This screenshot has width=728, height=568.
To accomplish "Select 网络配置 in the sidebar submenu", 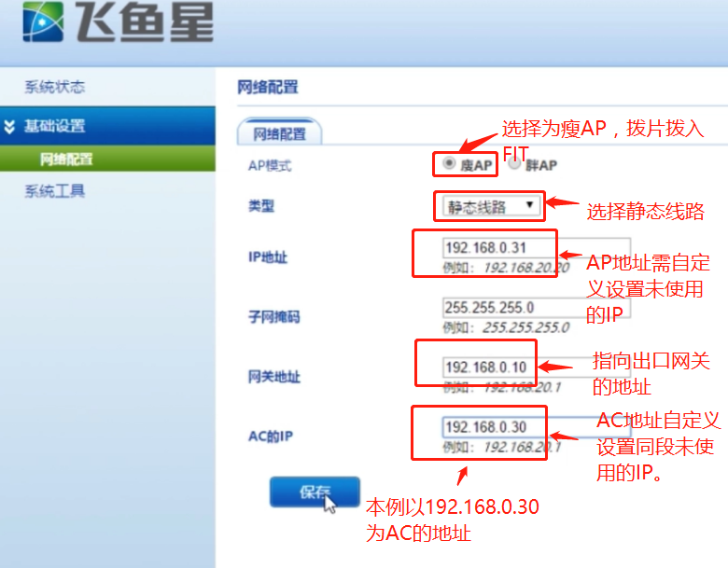I will pos(107,159).
